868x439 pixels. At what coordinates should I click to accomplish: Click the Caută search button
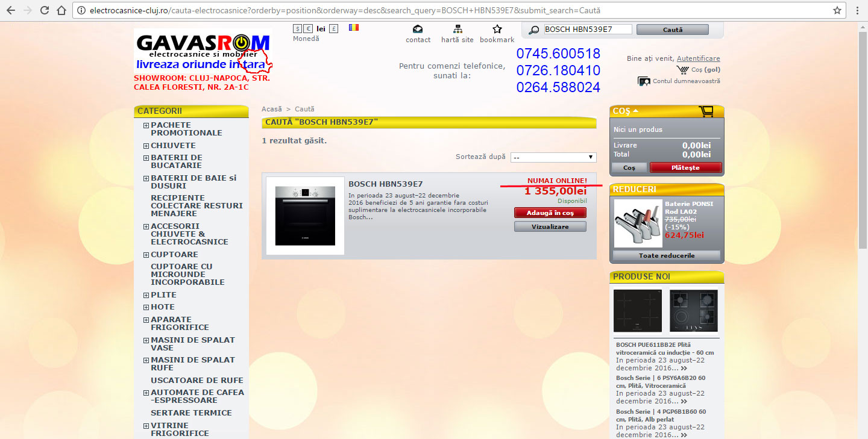click(x=672, y=30)
